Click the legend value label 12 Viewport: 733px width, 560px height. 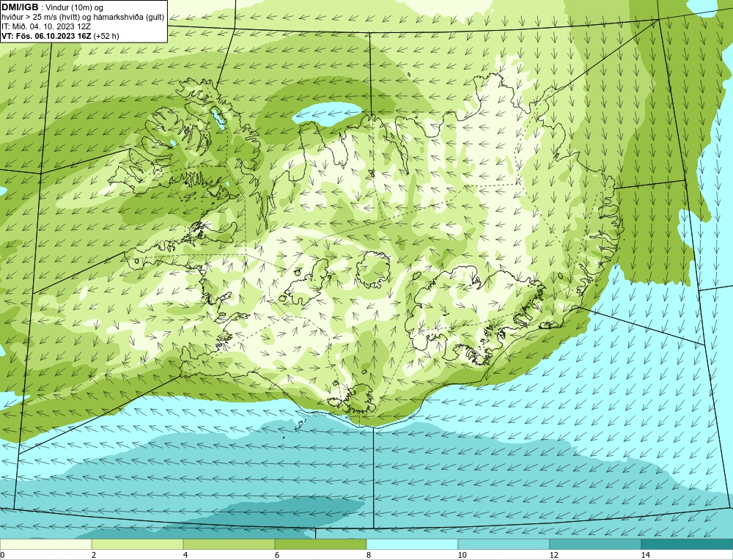[553, 555]
